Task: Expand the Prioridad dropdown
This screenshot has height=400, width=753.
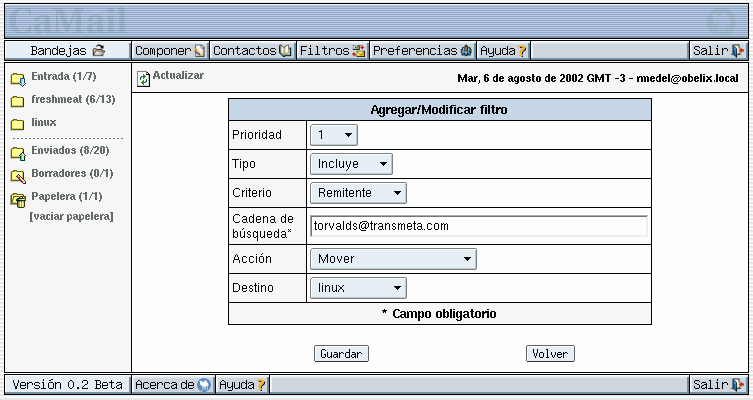Action: click(334, 135)
